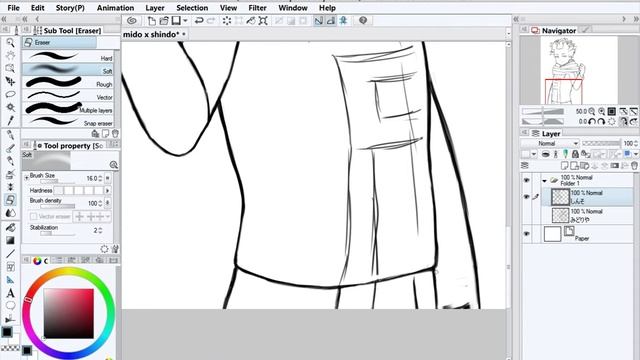
Task: Open the File menu
Action: 13,8
